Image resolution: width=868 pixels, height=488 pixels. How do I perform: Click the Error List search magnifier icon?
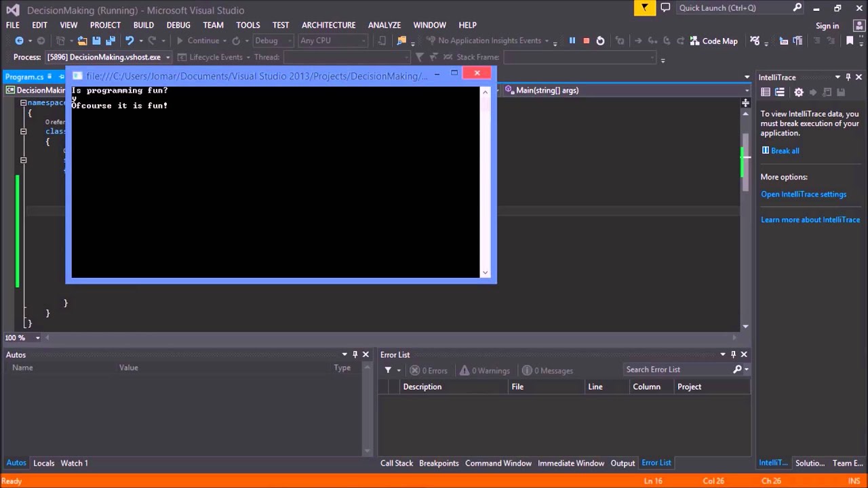(738, 369)
